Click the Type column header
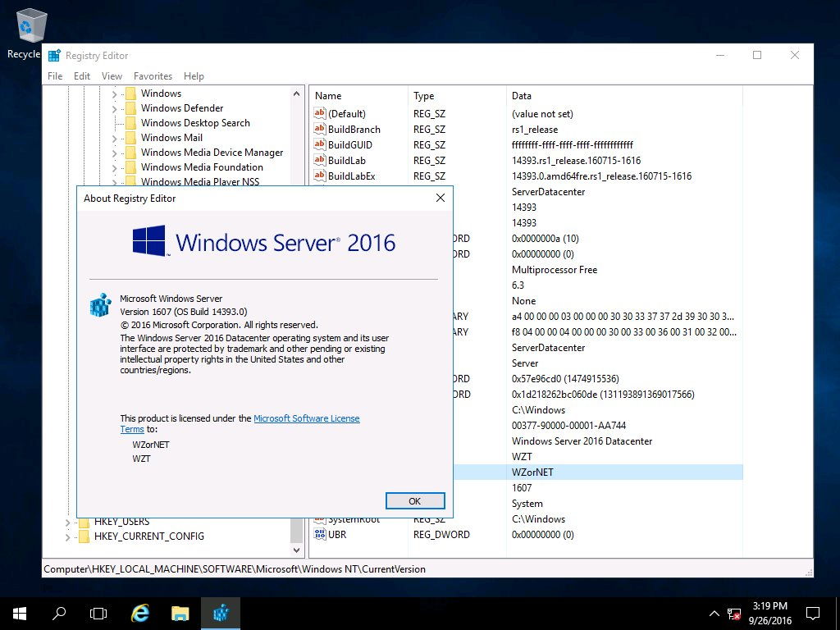840x630 pixels. (457, 96)
